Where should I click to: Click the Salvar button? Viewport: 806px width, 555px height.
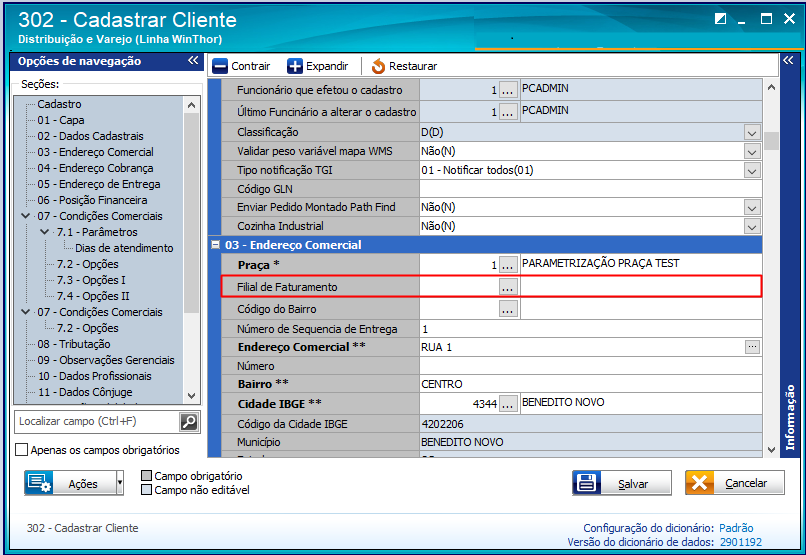pyautogui.click(x=622, y=483)
